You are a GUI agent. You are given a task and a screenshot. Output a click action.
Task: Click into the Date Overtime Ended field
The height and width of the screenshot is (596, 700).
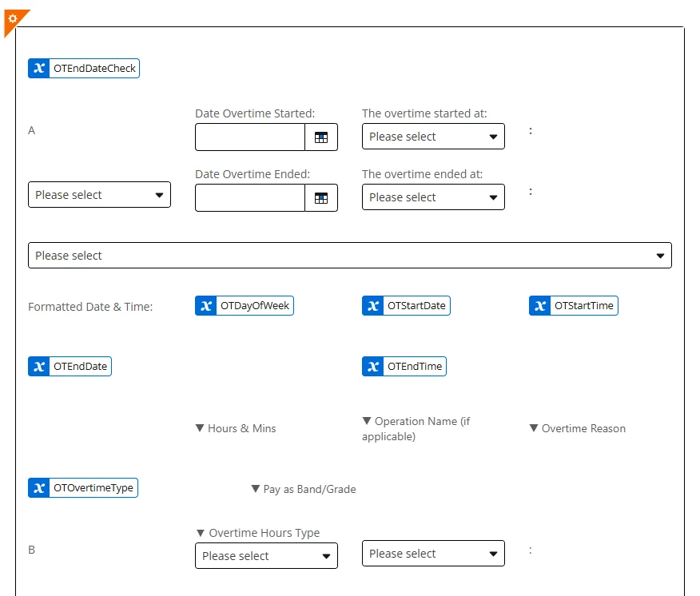tap(250, 198)
